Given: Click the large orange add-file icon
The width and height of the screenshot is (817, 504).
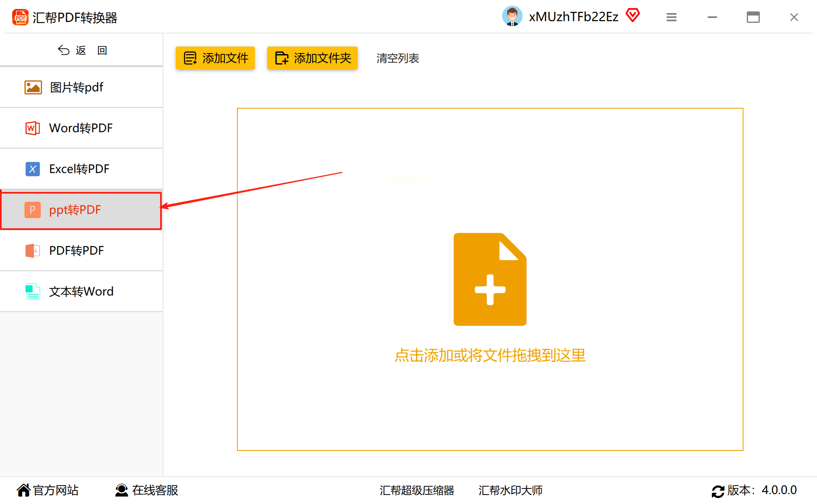Looking at the screenshot, I should (x=490, y=279).
